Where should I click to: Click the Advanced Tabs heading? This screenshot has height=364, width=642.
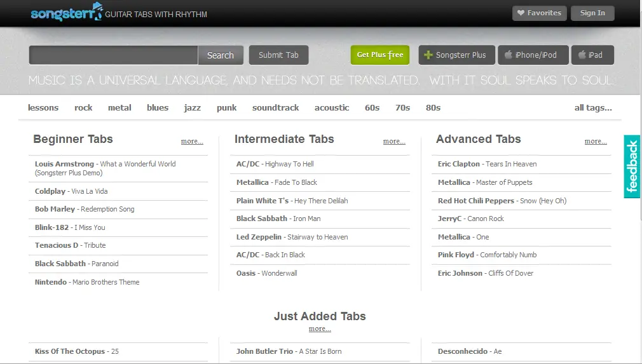(x=478, y=139)
